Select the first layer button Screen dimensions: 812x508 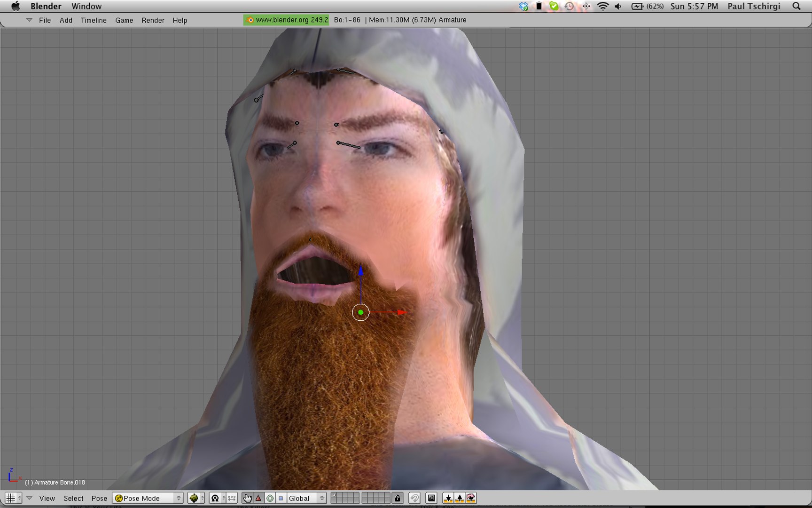coord(334,495)
